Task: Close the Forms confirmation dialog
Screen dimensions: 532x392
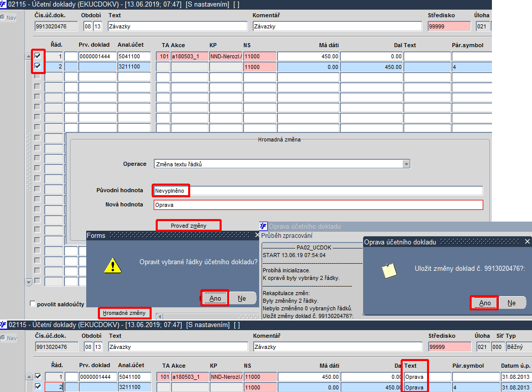Action: (257, 235)
